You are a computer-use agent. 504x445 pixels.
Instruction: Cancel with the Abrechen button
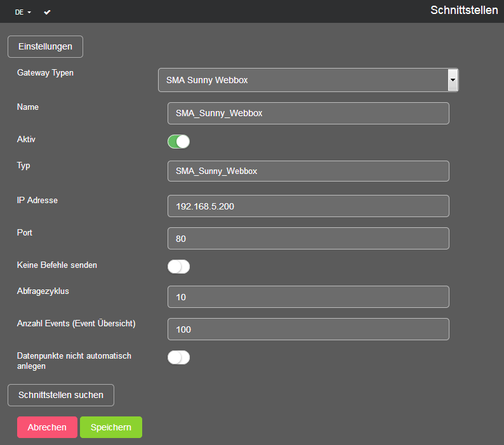click(47, 427)
